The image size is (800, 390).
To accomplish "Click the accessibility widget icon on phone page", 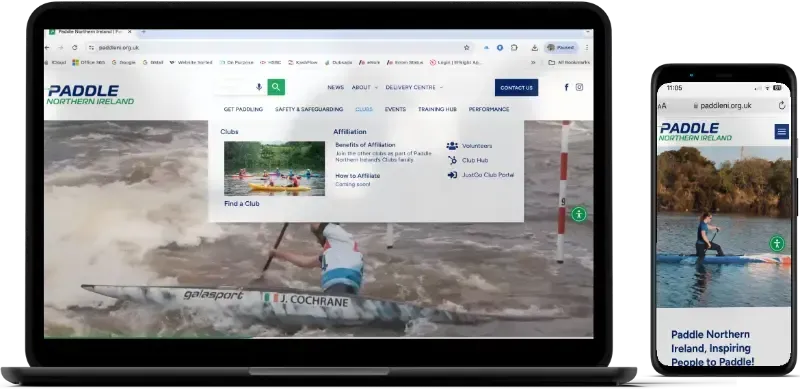I will tap(777, 243).
